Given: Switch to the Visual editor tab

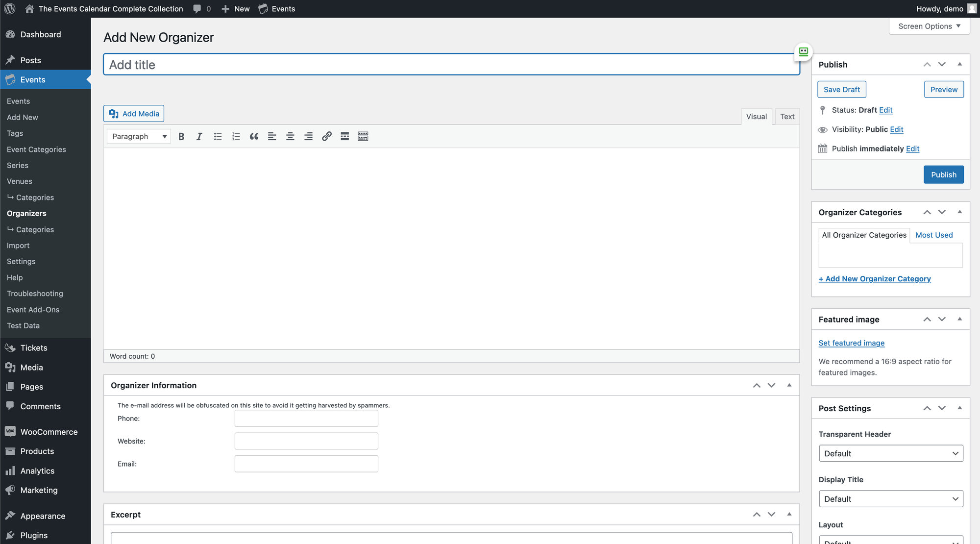Looking at the screenshot, I should click(756, 117).
